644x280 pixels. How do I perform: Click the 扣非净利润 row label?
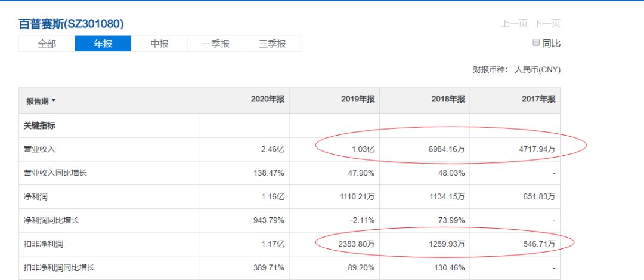pyautogui.click(x=44, y=244)
